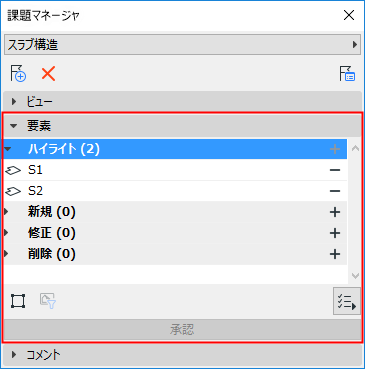Expand the 削除 (0) group
This screenshot has height=369, width=365.
click(x=6, y=254)
